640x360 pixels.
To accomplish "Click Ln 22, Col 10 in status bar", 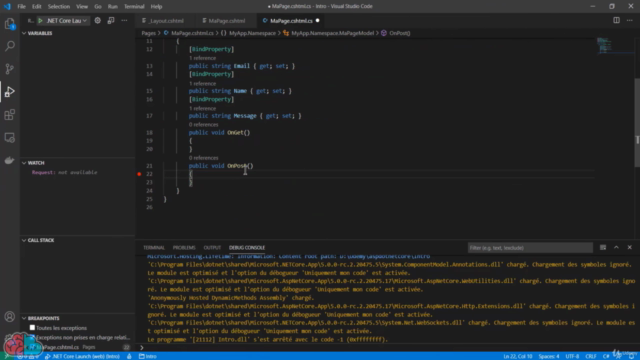I will coord(518,356).
